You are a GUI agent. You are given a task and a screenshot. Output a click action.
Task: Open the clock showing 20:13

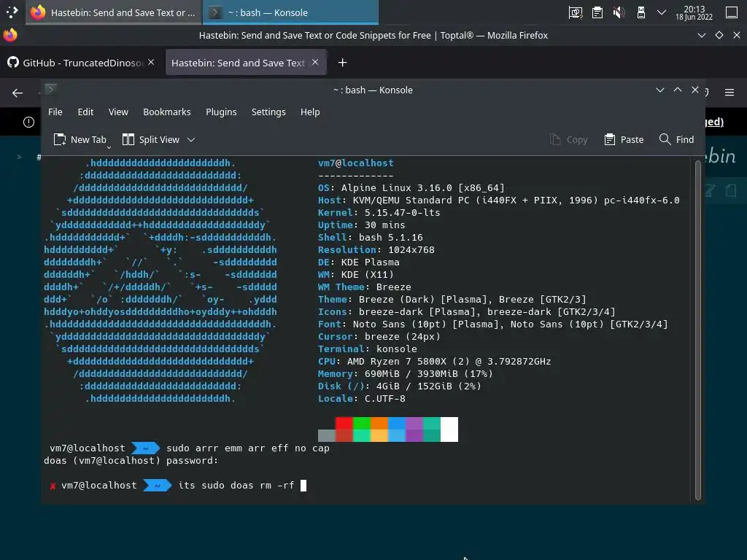coord(694,13)
